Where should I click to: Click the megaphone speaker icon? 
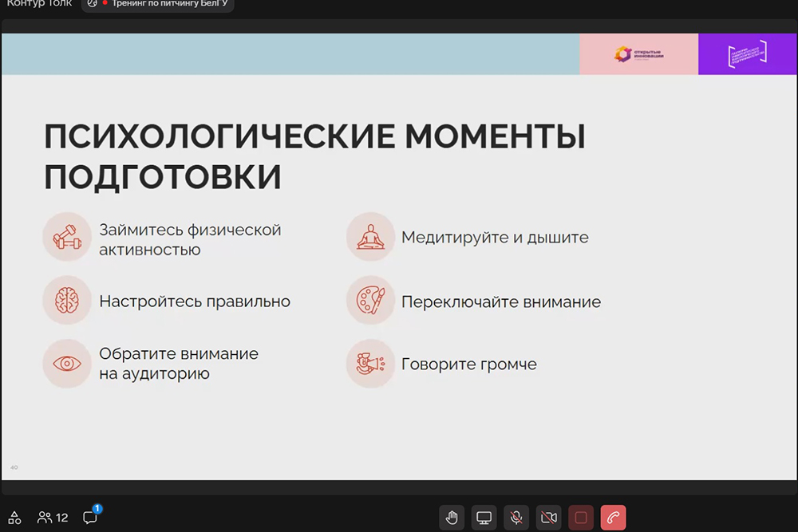370,364
